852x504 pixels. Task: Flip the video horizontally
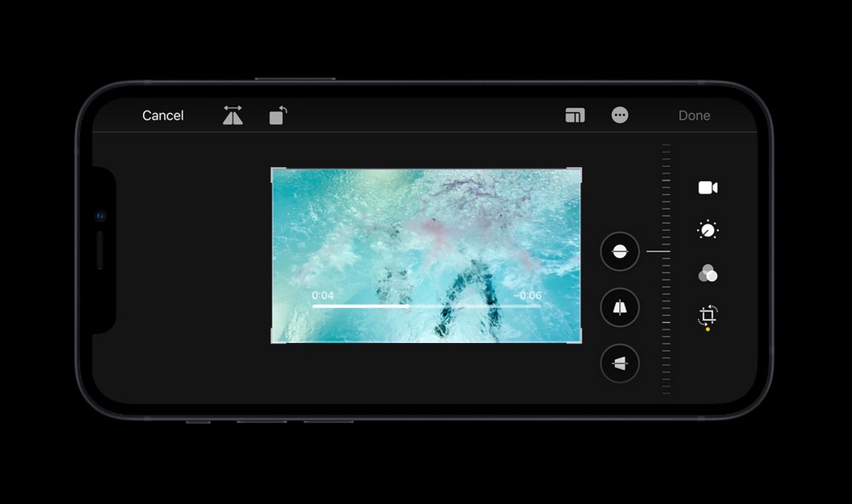coord(233,116)
